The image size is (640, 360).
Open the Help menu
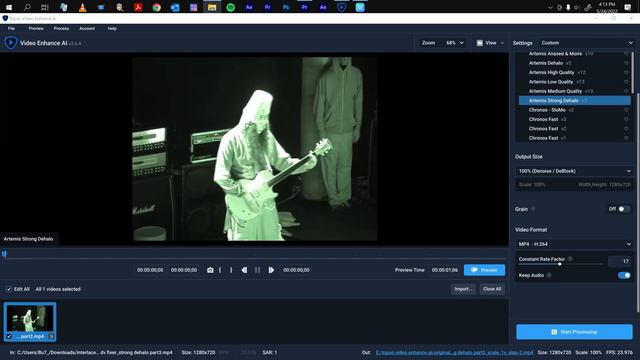[x=112, y=29]
